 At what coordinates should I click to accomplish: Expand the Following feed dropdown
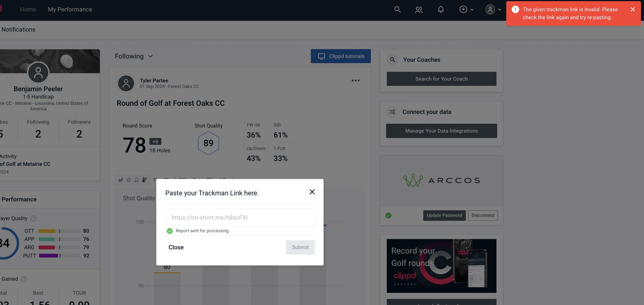point(134,56)
